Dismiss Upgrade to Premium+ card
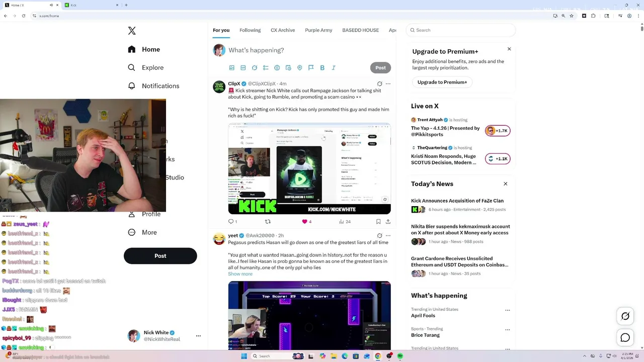Image resolution: width=644 pixels, height=362 pixels. point(509,49)
